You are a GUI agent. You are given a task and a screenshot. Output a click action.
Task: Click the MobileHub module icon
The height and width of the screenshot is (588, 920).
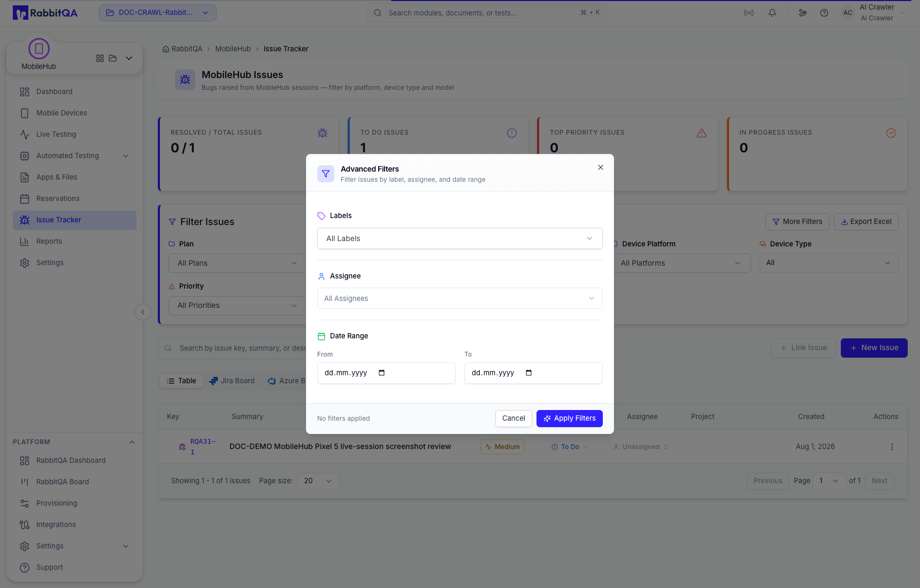(x=39, y=49)
